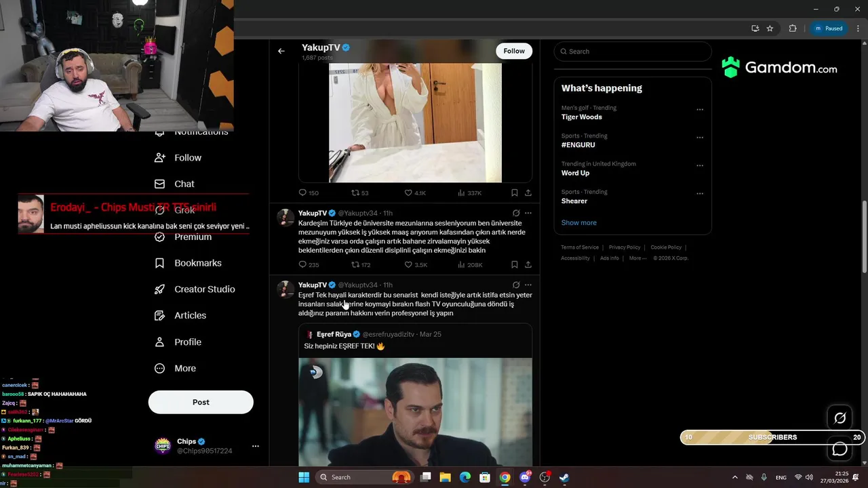Open the Chrome profile Paused chip
The width and height of the screenshot is (868, 488).
829,28
